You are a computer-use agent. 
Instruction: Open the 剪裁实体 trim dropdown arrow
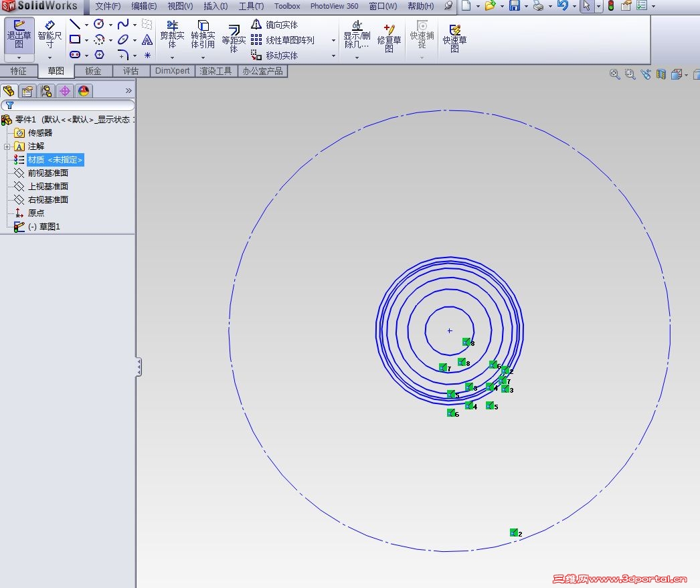point(172,58)
